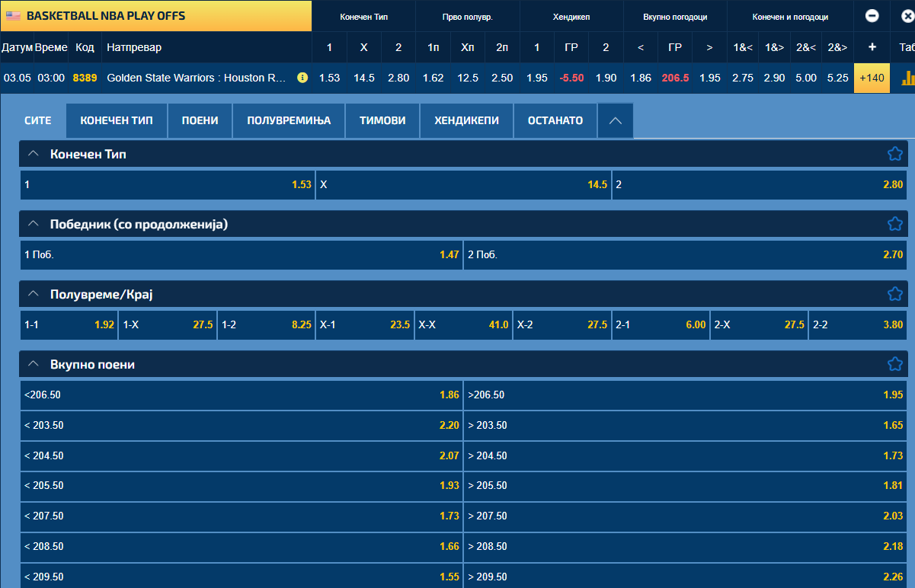Collapse the Победник (со продолженија) section
This screenshot has width=915, height=588.
[33, 224]
